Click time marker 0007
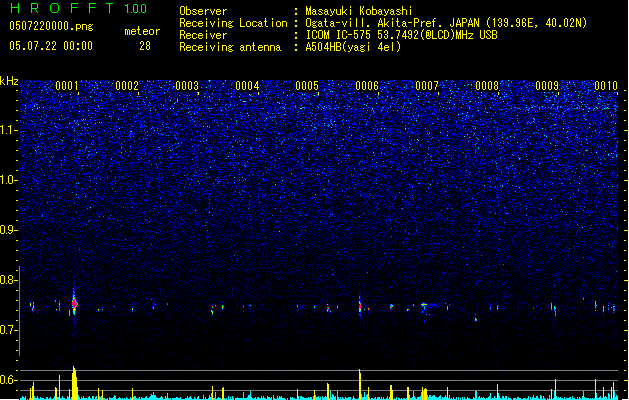This screenshot has height=400, width=629. click(x=427, y=86)
